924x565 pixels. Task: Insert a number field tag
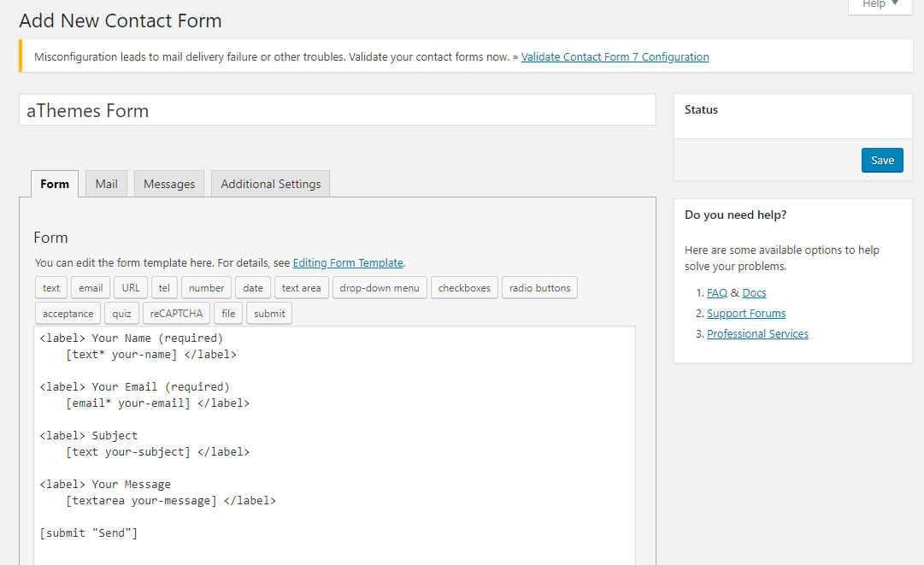point(207,288)
